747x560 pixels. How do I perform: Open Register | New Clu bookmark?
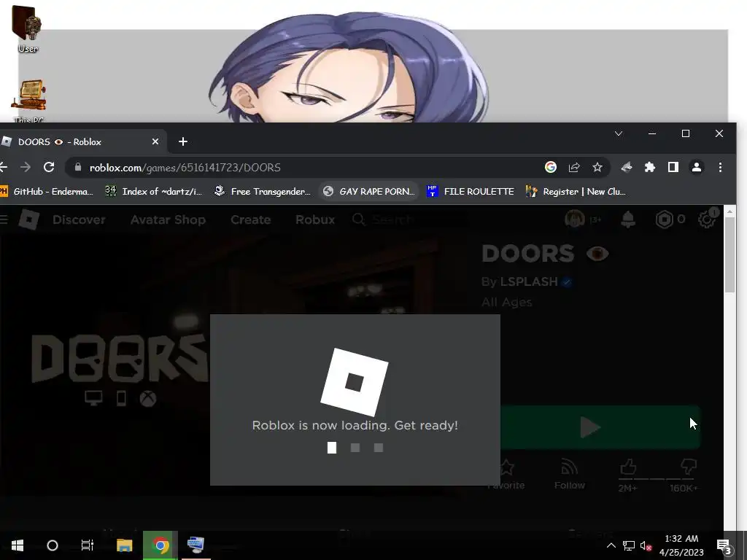[576, 192]
